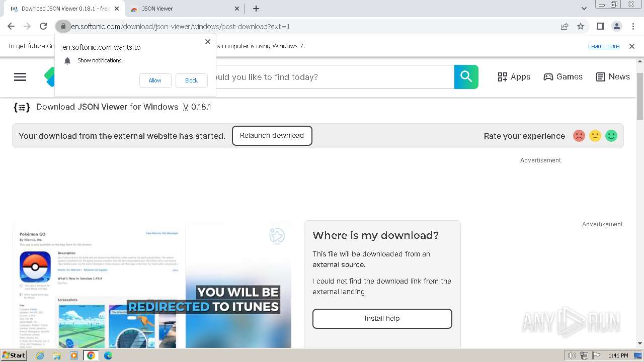Open Softonic hamburger menu

20,77
